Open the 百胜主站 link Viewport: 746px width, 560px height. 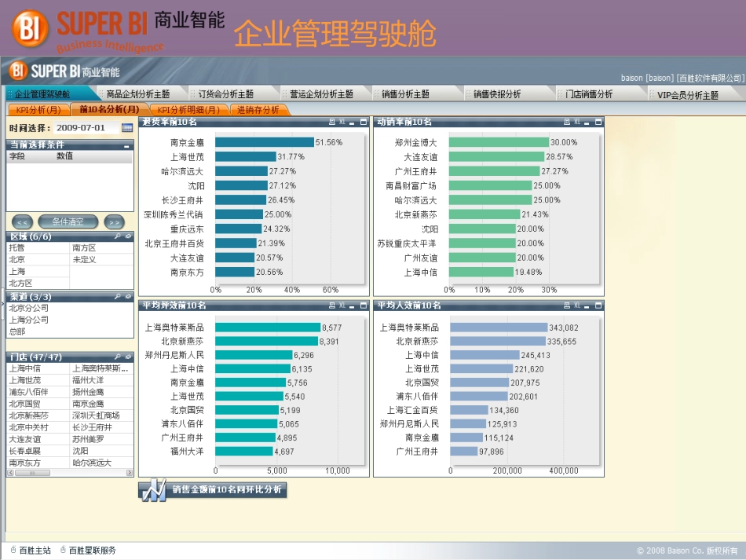coord(35,551)
